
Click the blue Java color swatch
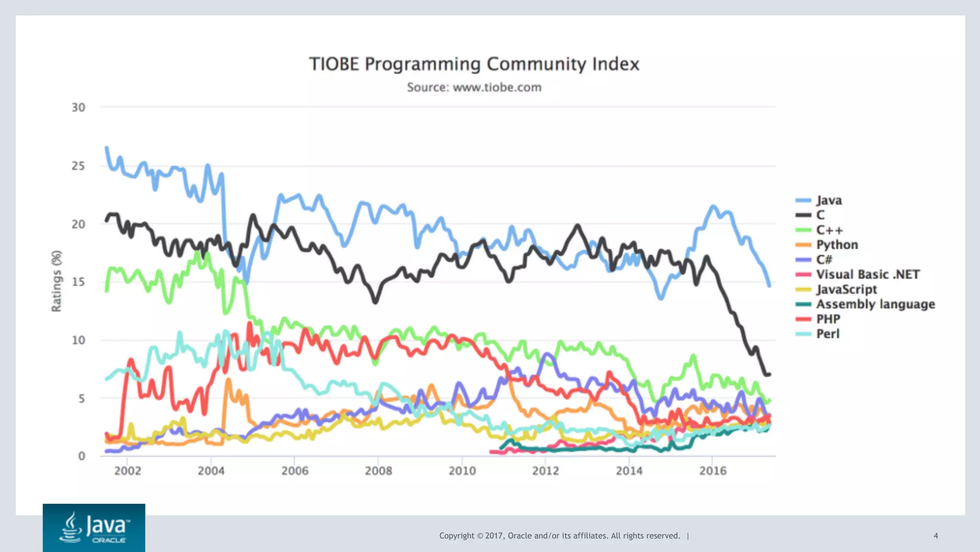803,201
